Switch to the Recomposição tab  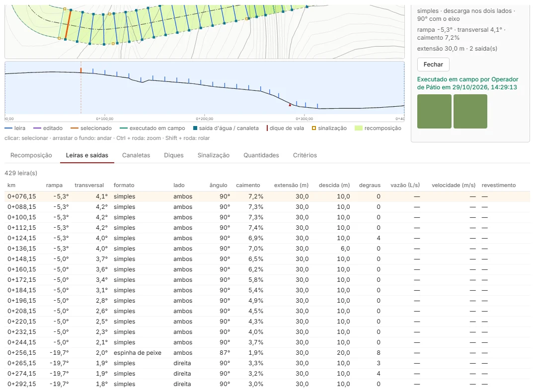pyautogui.click(x=31, y=155)
